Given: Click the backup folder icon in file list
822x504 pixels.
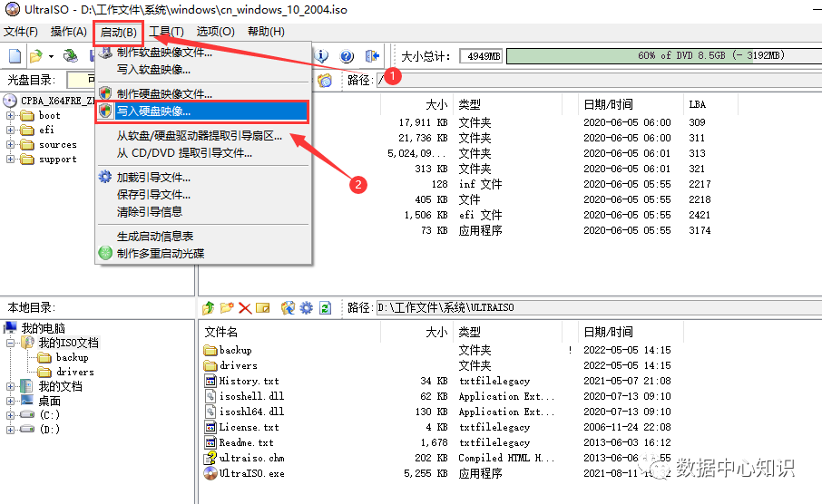Looking at the screenshot, I should (210, 350).
